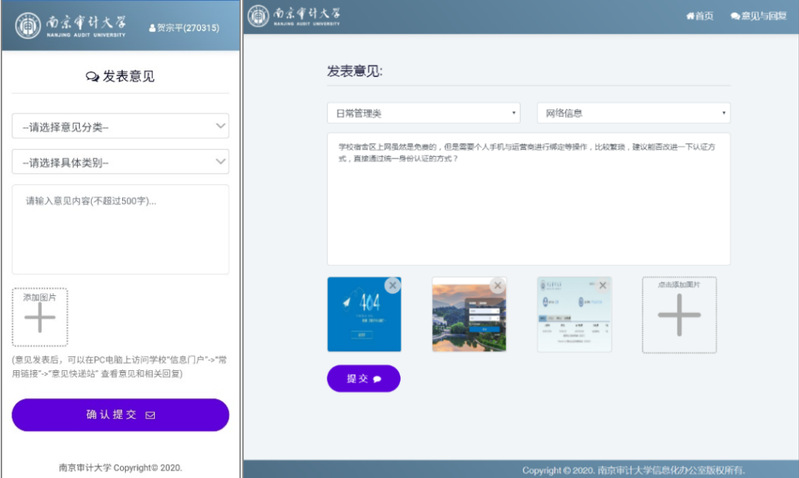Go to 首页 in the top navigation

pyautogui.click(x=699, y=16)
